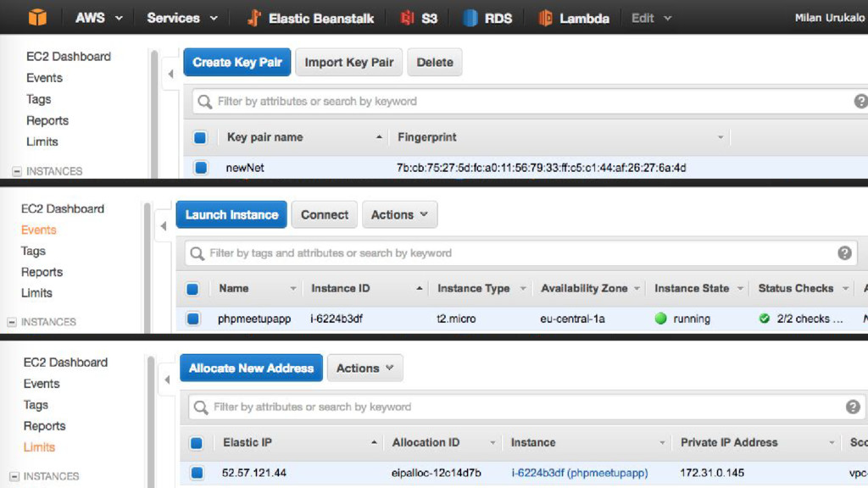Click the green status checks checkmark
Image resolution: width=868 pixels, height=488 pixels.
pyautogui.click(x=765, y=319)
